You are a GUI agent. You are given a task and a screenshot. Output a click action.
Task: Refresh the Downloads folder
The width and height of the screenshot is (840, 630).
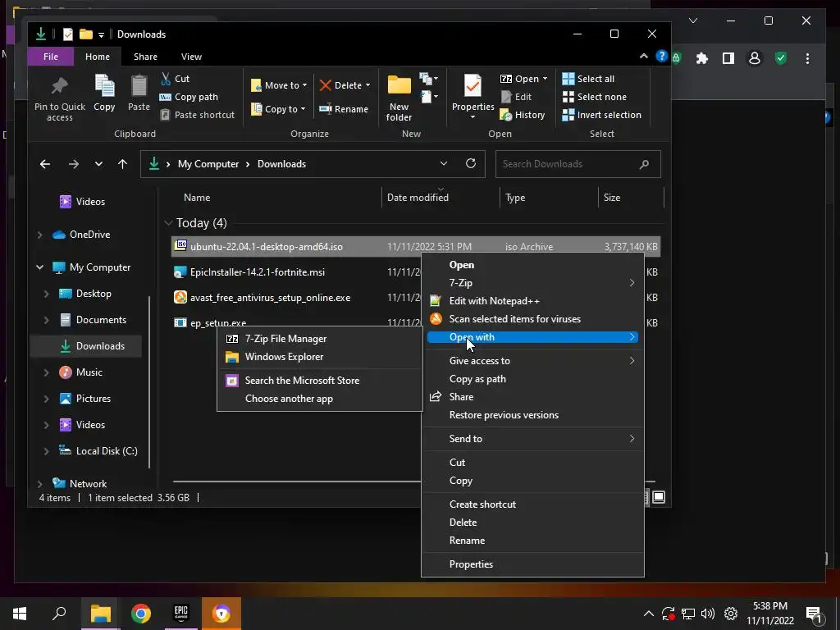471,163
